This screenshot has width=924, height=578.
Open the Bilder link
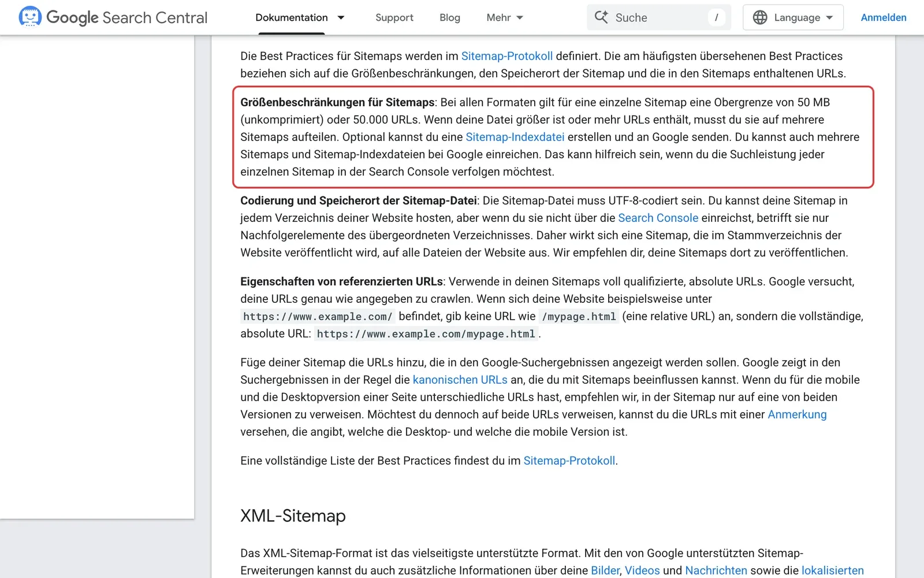pos(605,570)
